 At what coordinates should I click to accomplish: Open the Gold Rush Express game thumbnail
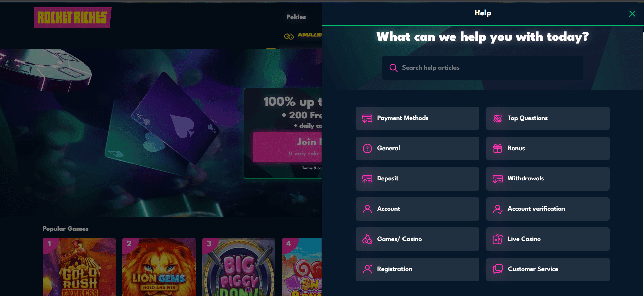(x=79, y=267)
